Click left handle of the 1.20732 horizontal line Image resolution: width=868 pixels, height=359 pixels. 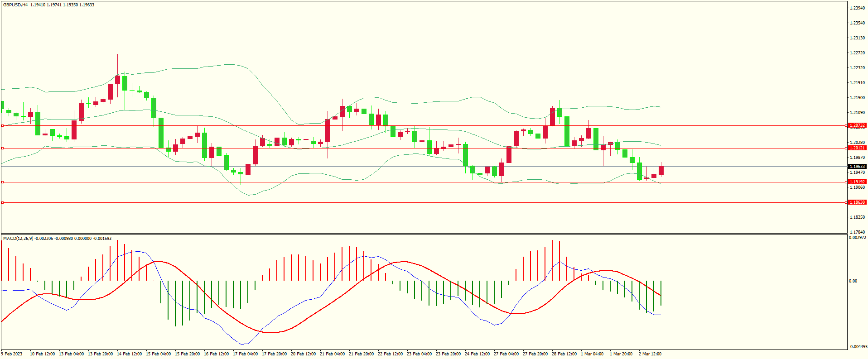click(x=3, y=125)
